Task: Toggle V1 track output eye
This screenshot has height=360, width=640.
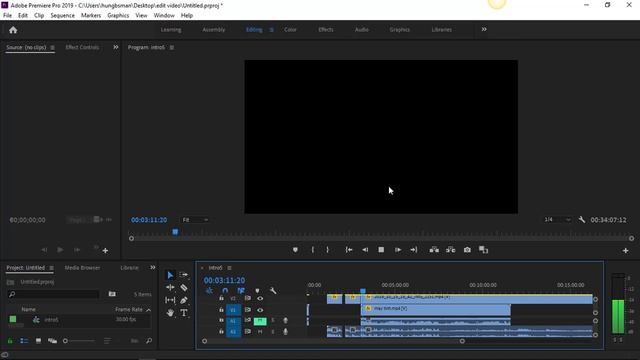Action: click(x=260, y=310)
